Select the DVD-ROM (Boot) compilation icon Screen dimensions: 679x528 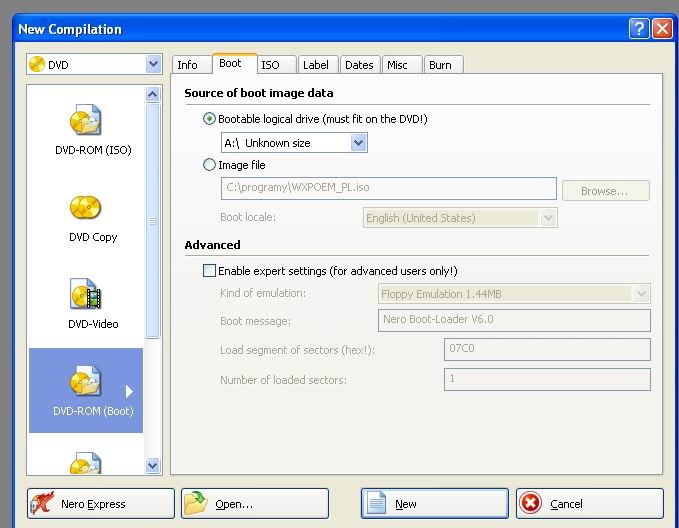pos(86,381)
